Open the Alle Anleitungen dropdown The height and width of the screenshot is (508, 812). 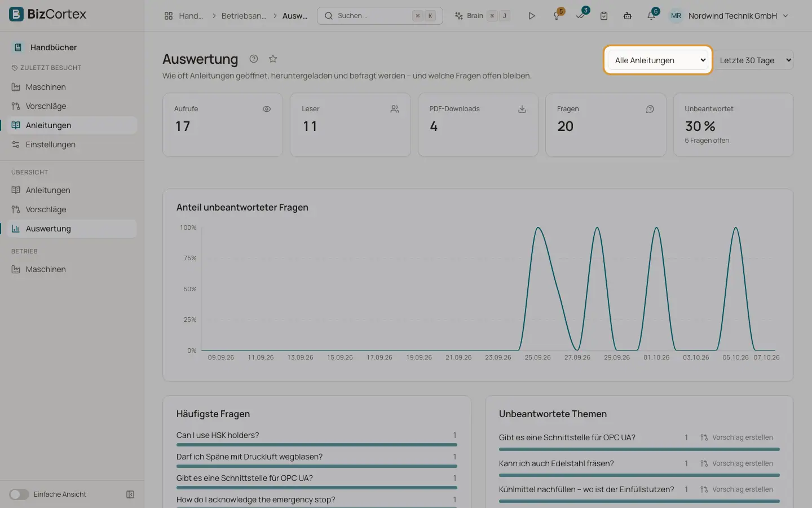coord(658,60)
